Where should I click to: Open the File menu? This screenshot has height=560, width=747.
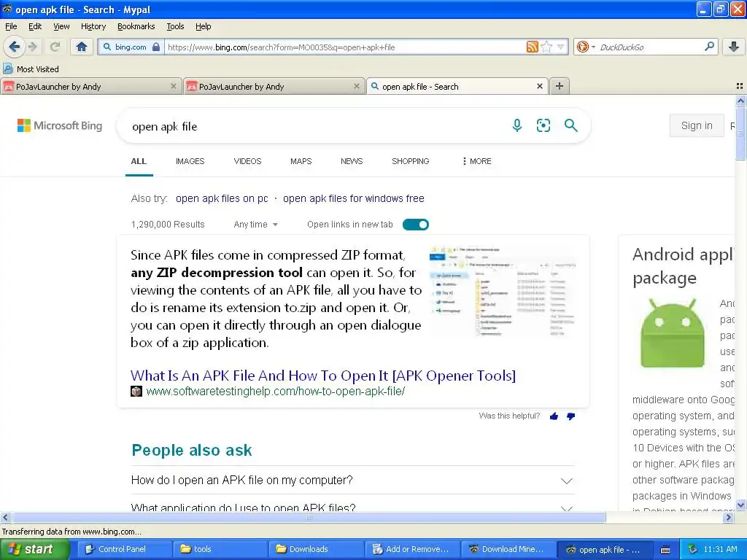(11, 26)
